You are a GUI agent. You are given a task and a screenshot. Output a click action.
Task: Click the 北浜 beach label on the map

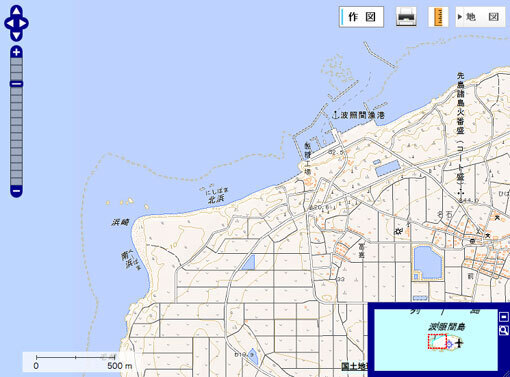point(216,199)
